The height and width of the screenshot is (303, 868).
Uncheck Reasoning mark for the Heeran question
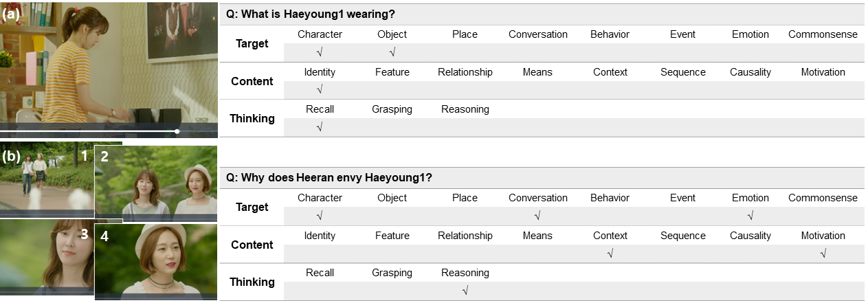[x=465, y=291]
